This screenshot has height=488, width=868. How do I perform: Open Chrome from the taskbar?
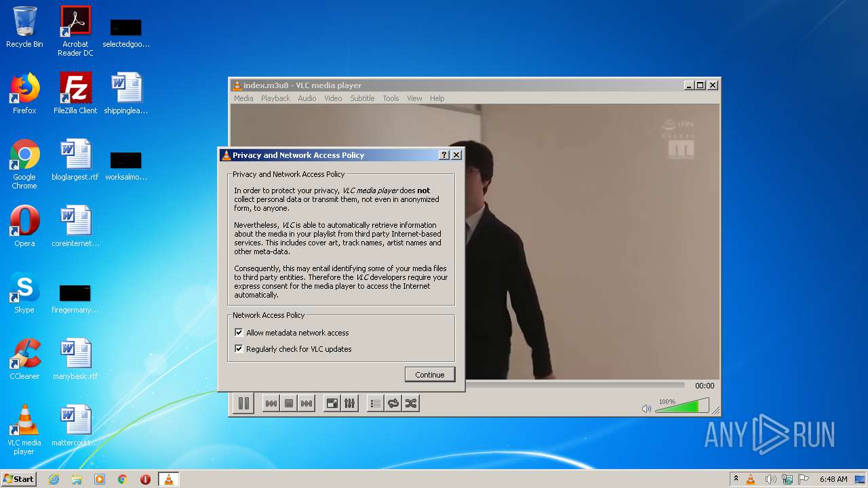pos(123,479)
